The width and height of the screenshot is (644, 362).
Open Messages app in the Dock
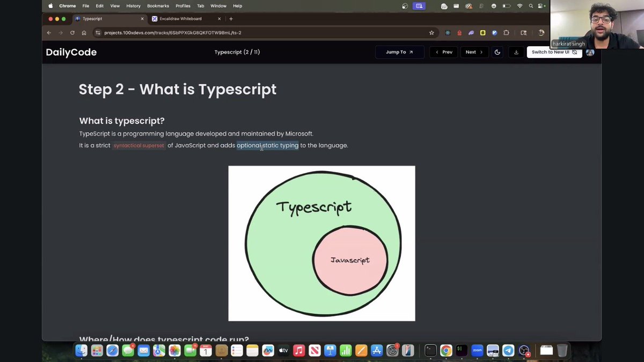click(x=128, y=350)
